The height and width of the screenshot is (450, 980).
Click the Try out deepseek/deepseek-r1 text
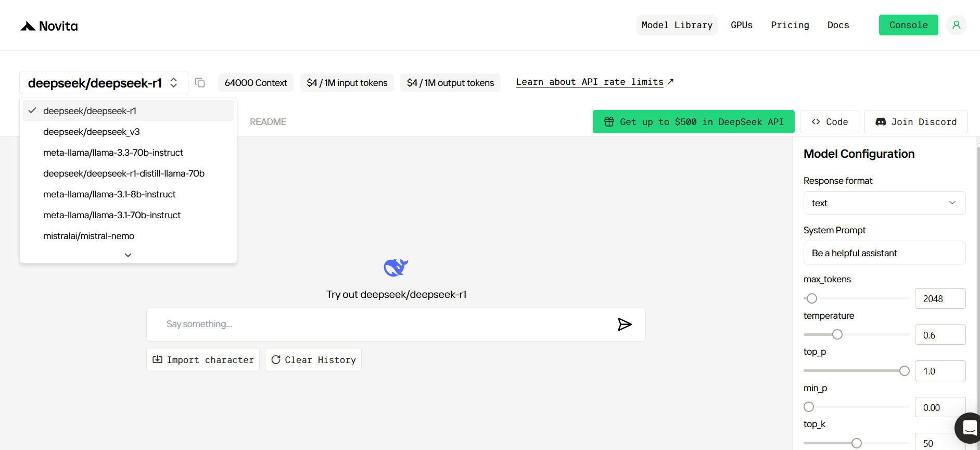[x=396, y=294]
